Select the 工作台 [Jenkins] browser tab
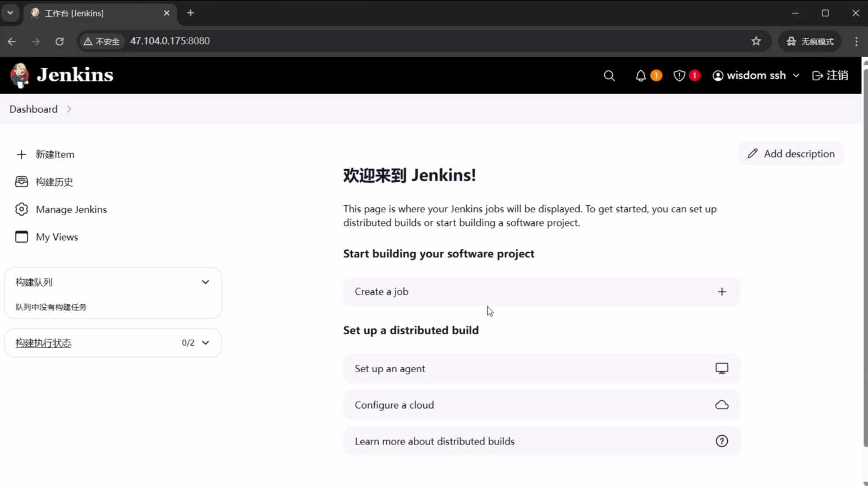 100,13
